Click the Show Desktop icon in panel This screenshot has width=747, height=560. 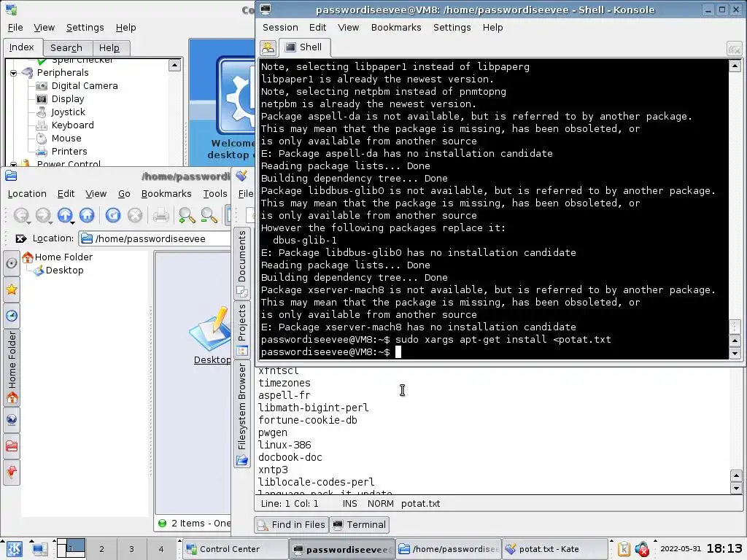tap(39, 548)
